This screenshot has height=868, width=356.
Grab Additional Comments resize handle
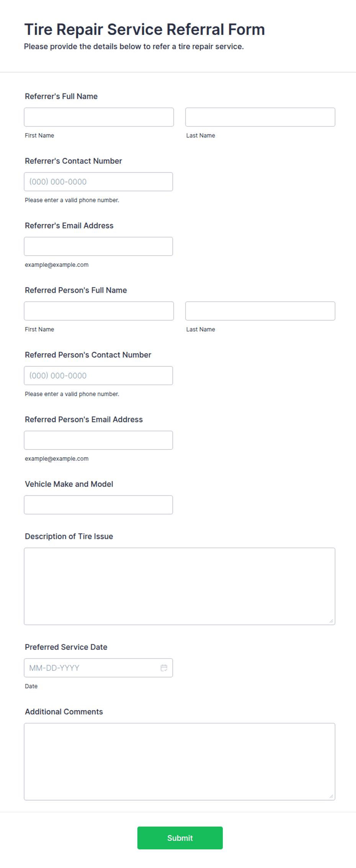point(331,796)
